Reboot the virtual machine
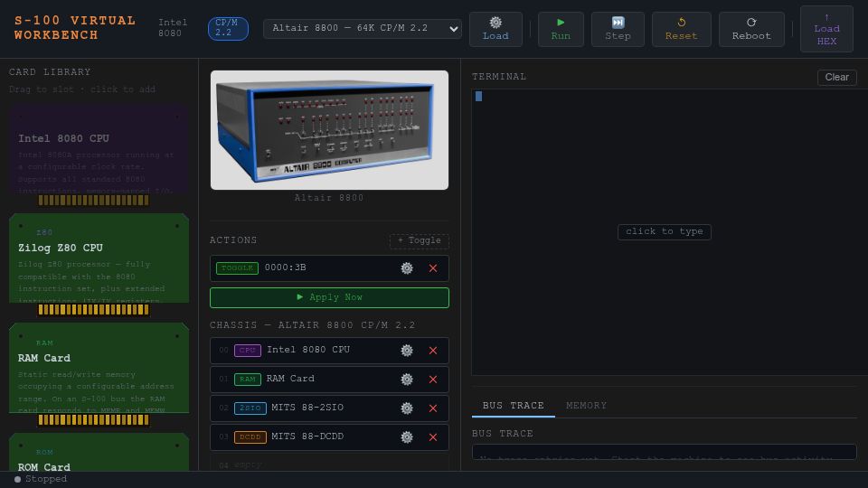The image size is (868, 488). tap(751, 29)
